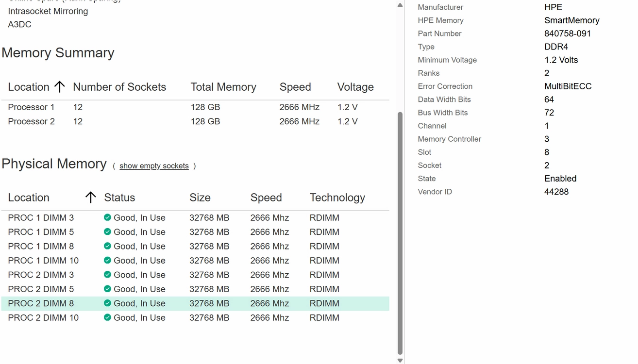Click the Bus Width Bits value 72

click(x=549, y=113)
